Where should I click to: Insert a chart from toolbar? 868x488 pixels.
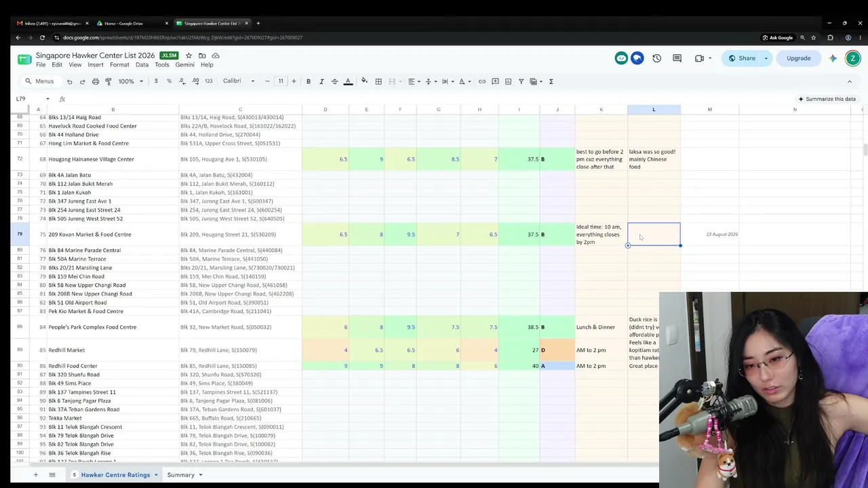click(508, 81)
